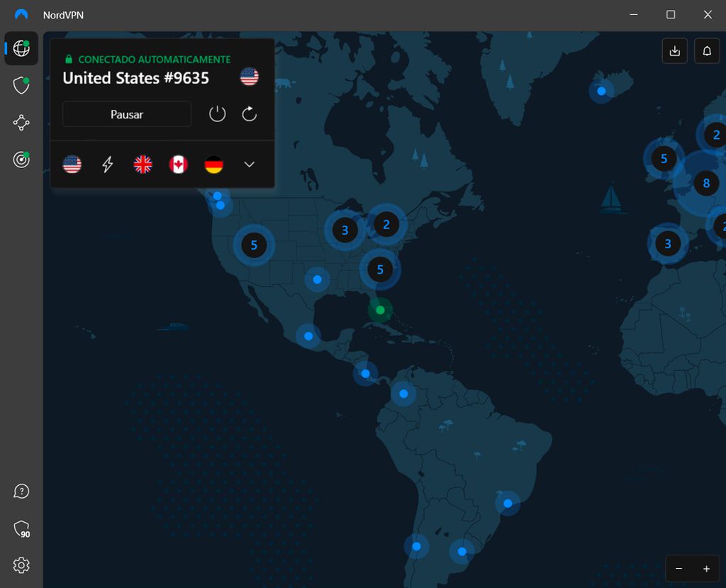
Task: Disconnect using the power icon
Action: [217, 113]
